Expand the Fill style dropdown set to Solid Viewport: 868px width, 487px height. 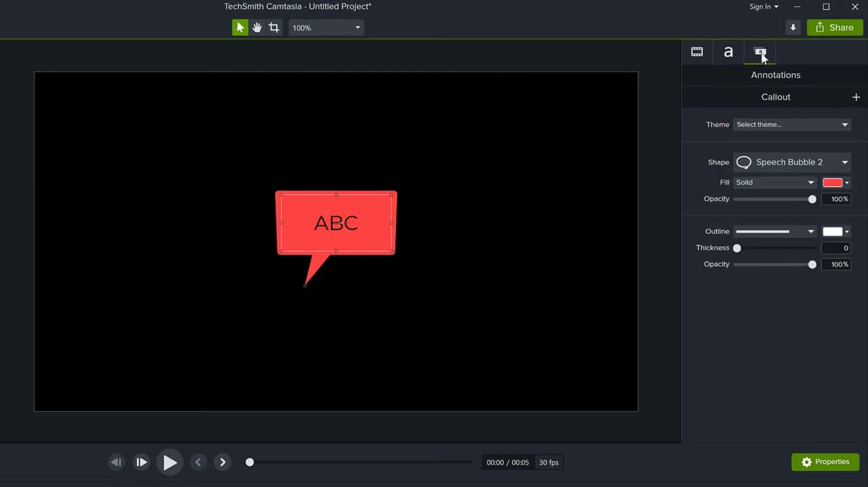click(x=774, y=182)
